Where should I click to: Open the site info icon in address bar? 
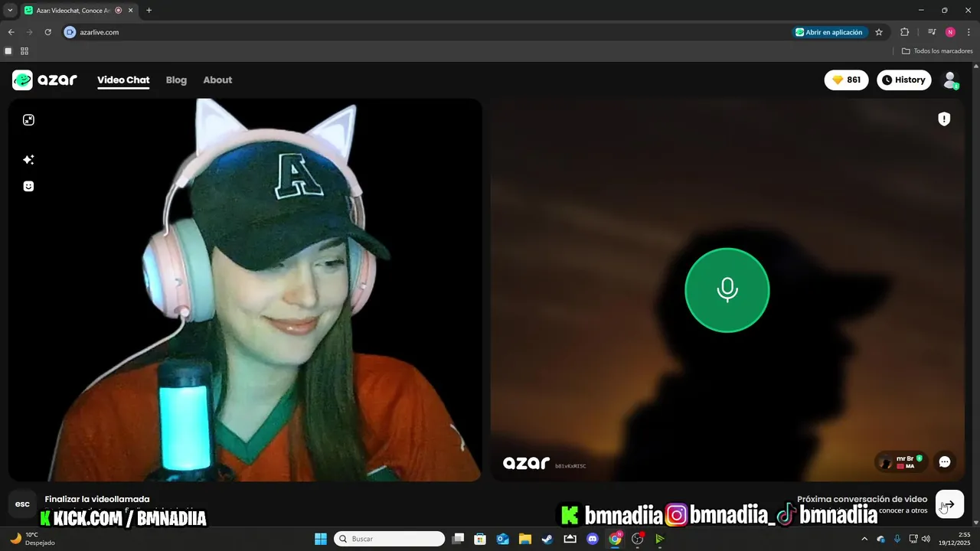click(x=70, y=32)
